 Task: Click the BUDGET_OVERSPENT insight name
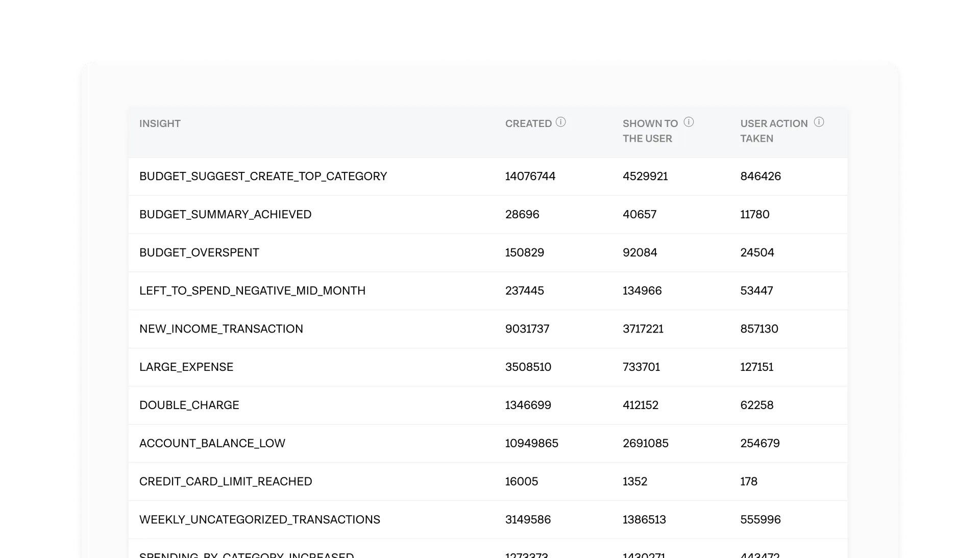point(199,253)
